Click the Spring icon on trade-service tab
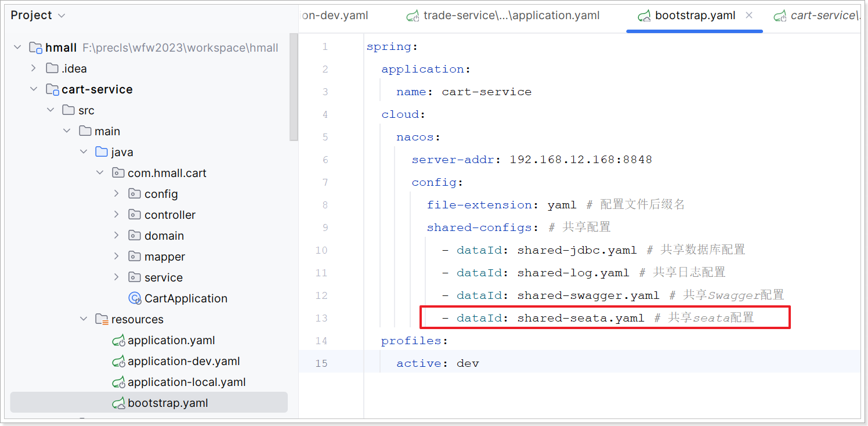Screen dimensions: 868x426 point(413,16)
